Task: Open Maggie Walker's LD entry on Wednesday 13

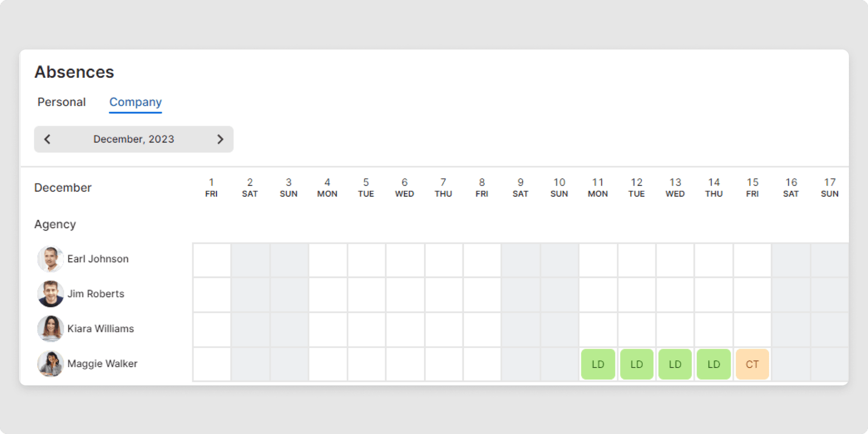Action: point(675,364)
